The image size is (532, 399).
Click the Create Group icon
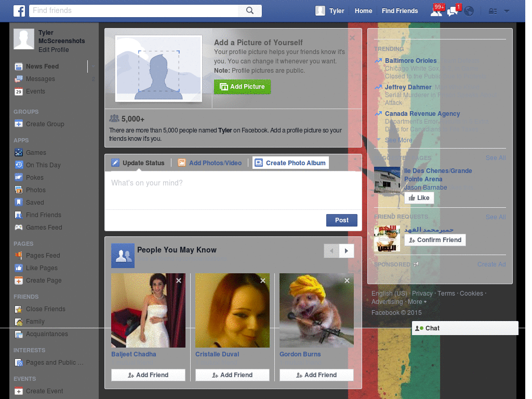18,124
